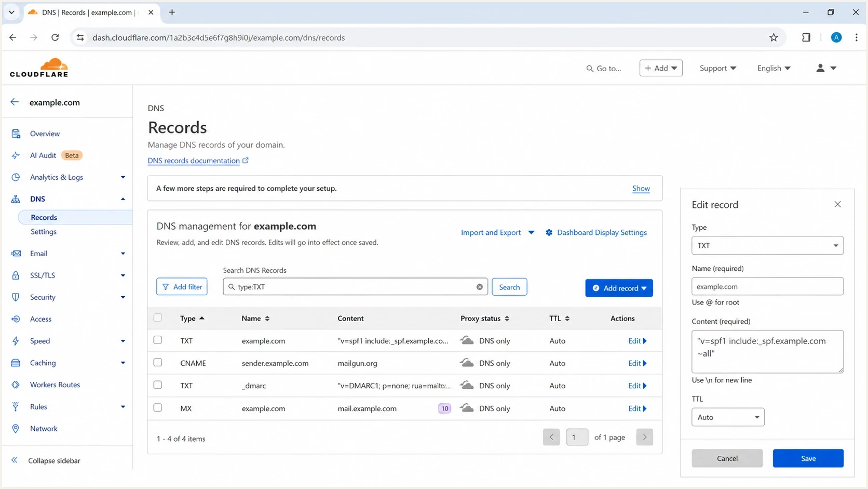Open the Add dropdown in header
This screenshot has width=868, height=489.
[x=661, y=68]
